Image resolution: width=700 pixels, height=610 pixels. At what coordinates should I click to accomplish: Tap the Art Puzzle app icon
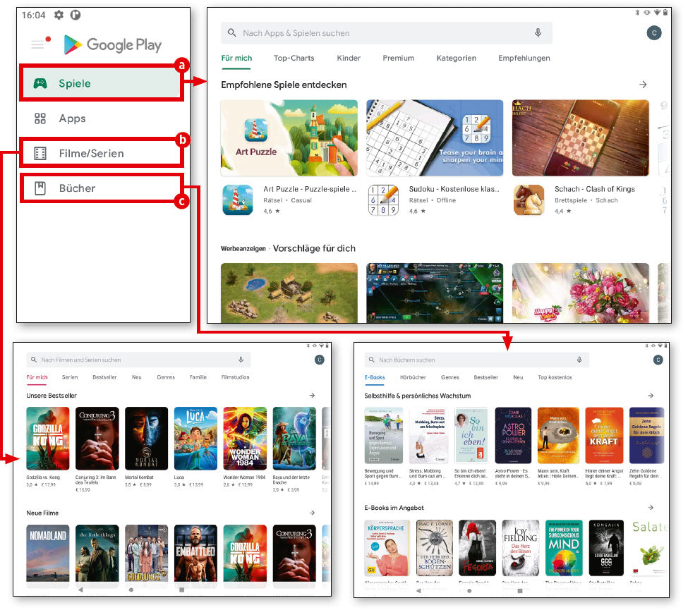237,200
